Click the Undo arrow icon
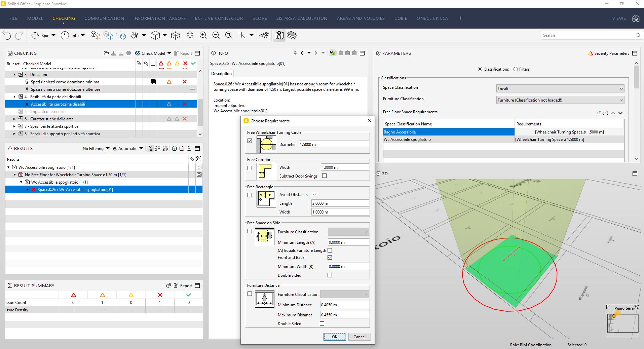The width and height of the screenshot is (644, 349). [x=7, y=35]
